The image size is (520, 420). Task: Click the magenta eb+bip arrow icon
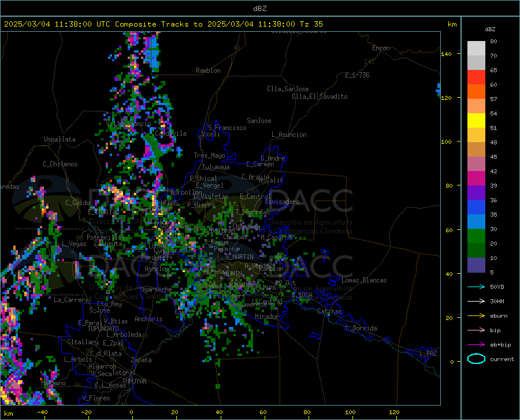coord(476,345)
